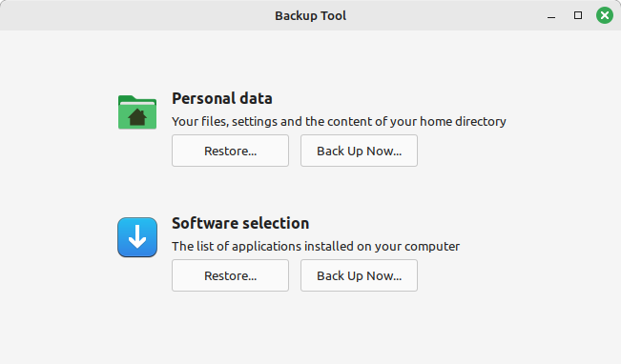Click the green home folder icon
The height and width of the screenshot is (364, 621).
(x=137, y=112)
